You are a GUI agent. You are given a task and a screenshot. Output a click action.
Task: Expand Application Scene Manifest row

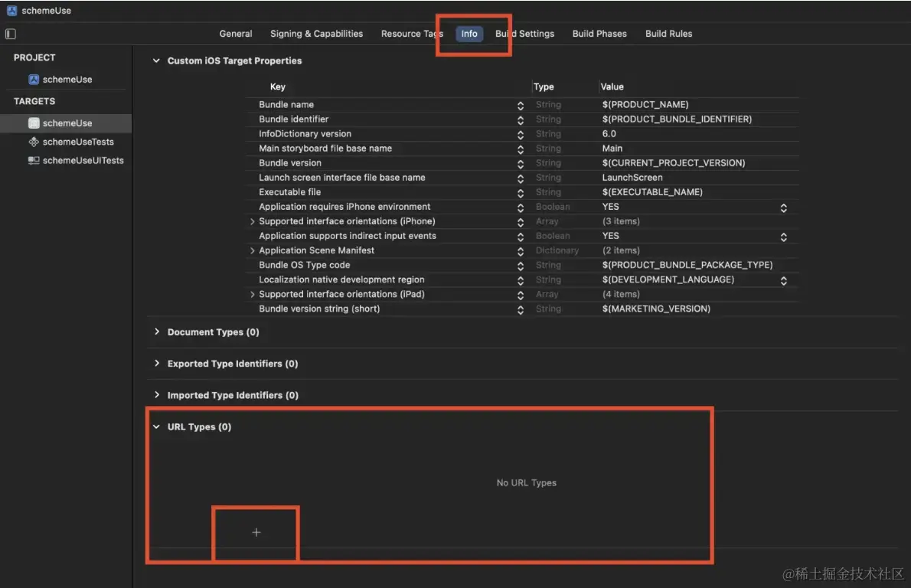(x=252, y=250)
